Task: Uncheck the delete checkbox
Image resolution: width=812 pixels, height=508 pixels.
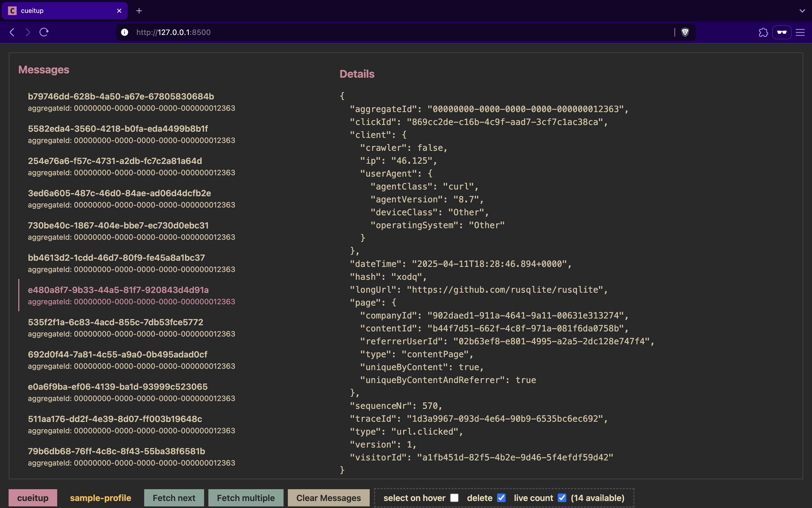Action: tap(501, 498)
